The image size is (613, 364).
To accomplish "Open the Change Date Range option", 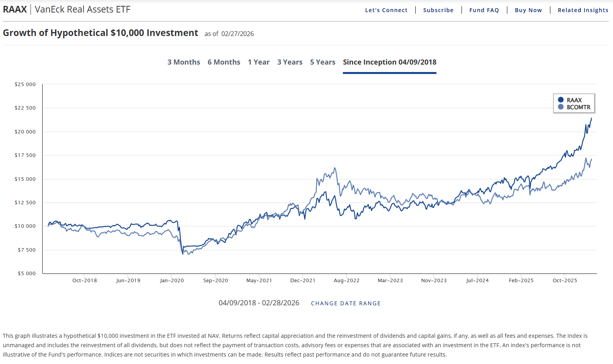I will pos(346,303).
